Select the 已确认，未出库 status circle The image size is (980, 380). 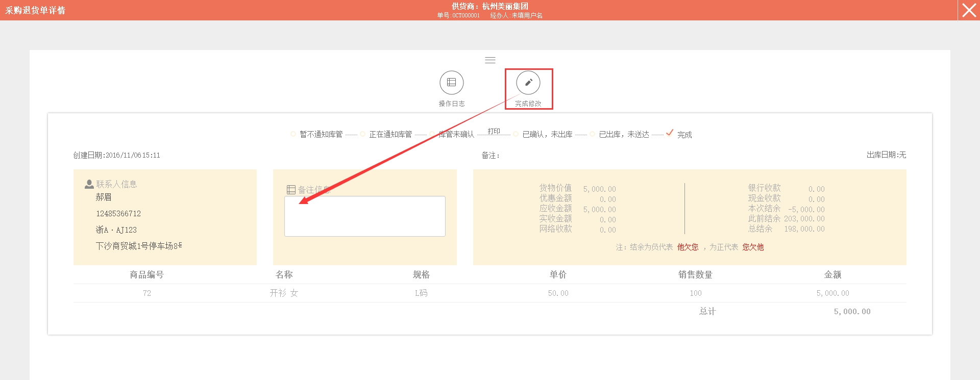coord(516,134)
